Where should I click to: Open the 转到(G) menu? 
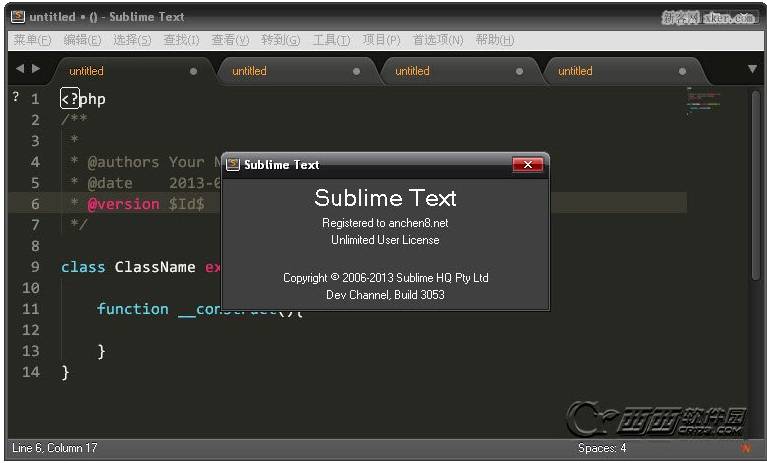click(280, 40)
